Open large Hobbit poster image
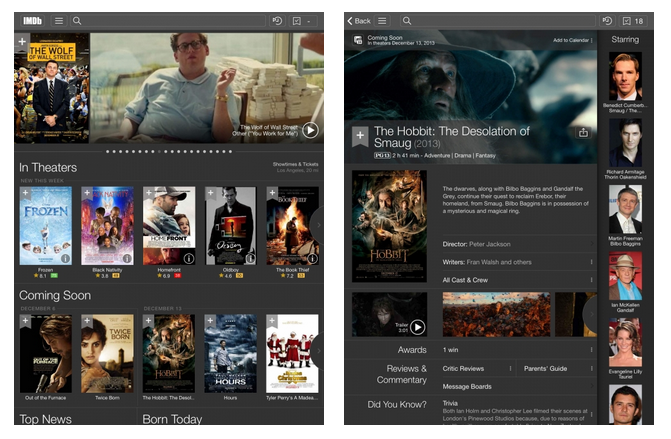 click(389, 226)
